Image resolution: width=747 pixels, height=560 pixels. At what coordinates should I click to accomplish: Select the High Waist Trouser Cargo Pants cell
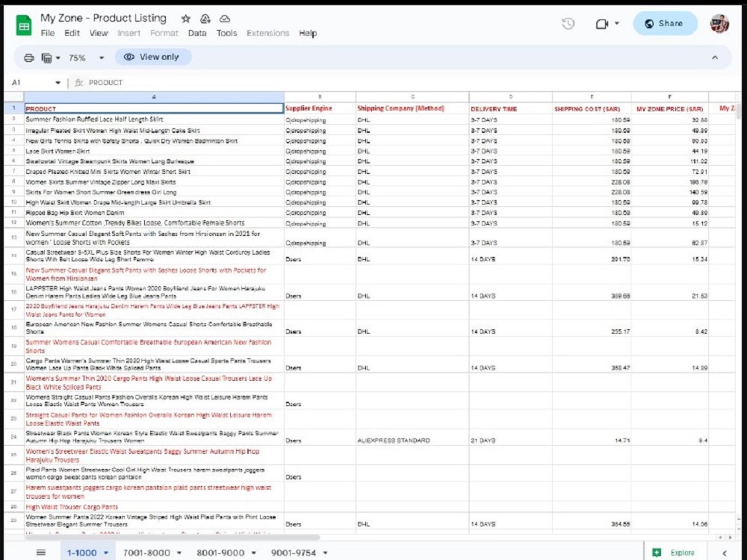154,507
